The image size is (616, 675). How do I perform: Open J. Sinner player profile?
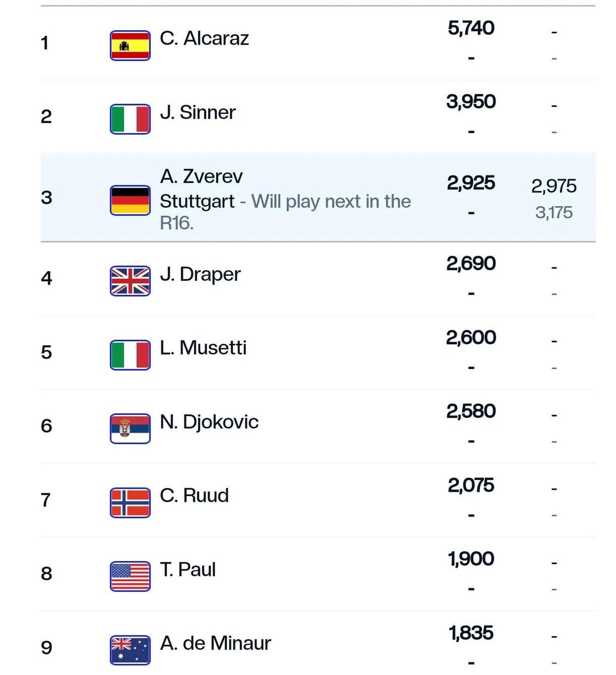pos(197,112)
